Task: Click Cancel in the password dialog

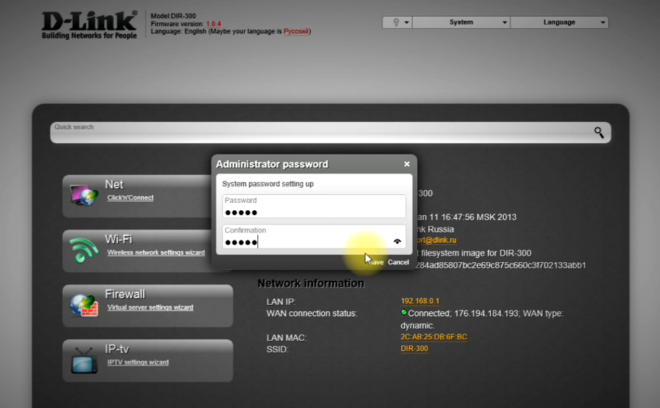Action: (398, 262)
